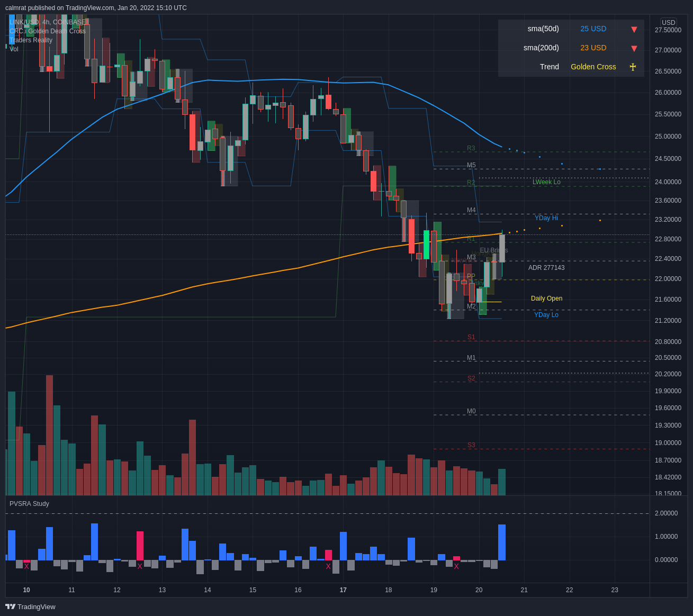The height and width of the screenshot is (616, 693).
Task: Click the 22.80000 price axis label
Action: 668,239
